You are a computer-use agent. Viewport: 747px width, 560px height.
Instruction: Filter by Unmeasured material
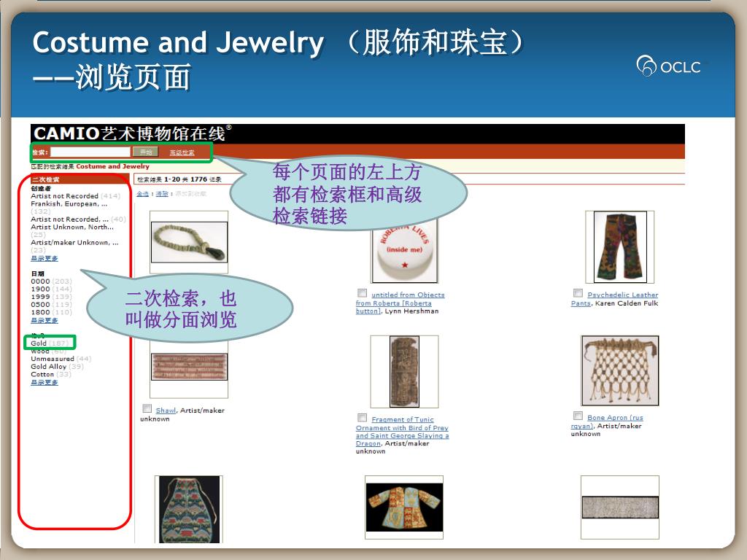click(61, 359)
